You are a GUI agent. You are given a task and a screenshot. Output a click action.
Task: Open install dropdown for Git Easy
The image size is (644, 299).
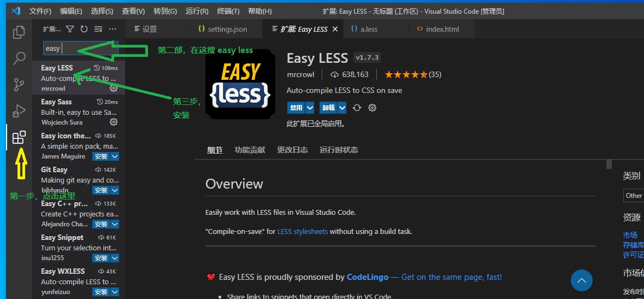coord(115,190)
